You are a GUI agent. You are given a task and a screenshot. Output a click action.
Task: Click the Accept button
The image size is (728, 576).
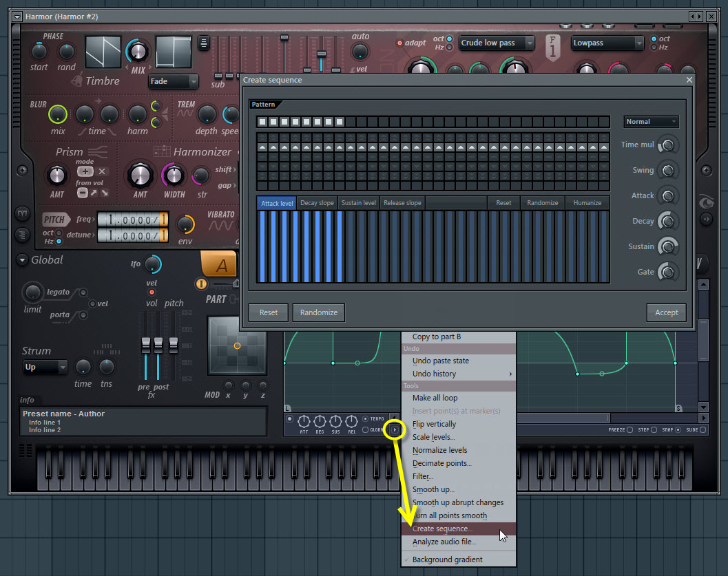point(666,312)
